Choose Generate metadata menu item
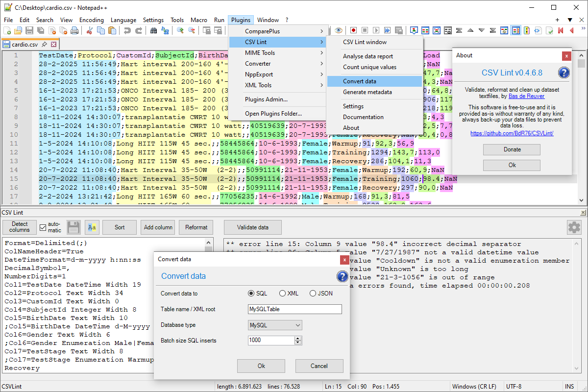This screenshot has height=392, width=588. tap(375, 92)
